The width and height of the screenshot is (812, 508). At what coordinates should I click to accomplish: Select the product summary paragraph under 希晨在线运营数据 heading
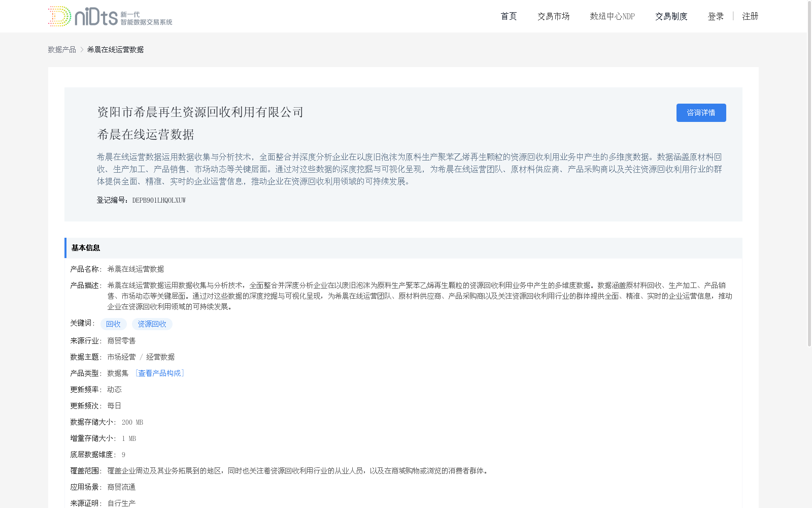pos(410,169)
